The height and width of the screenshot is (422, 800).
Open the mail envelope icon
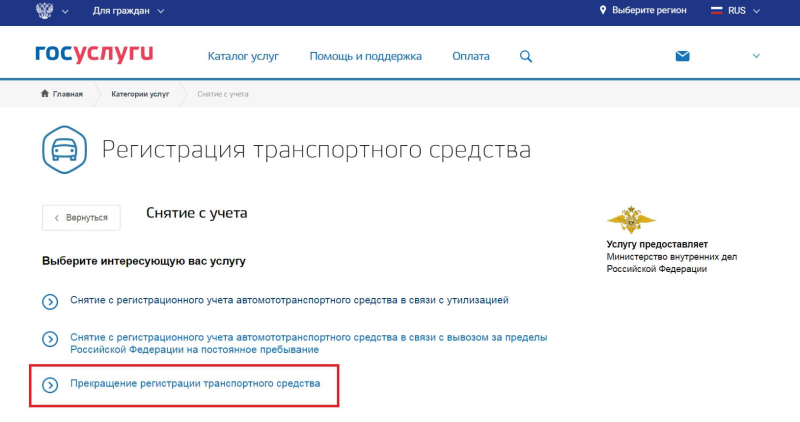pos(683,56)
